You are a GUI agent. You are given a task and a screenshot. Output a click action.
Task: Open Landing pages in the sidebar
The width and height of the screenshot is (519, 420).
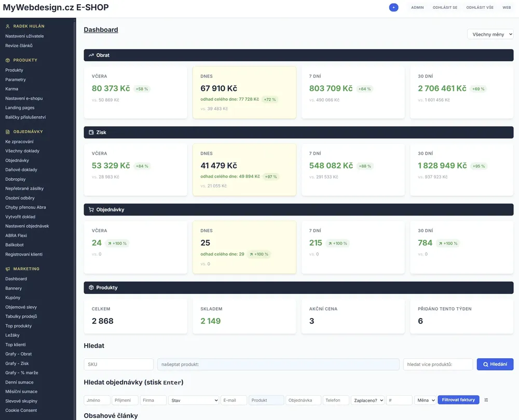click(20, 107)
